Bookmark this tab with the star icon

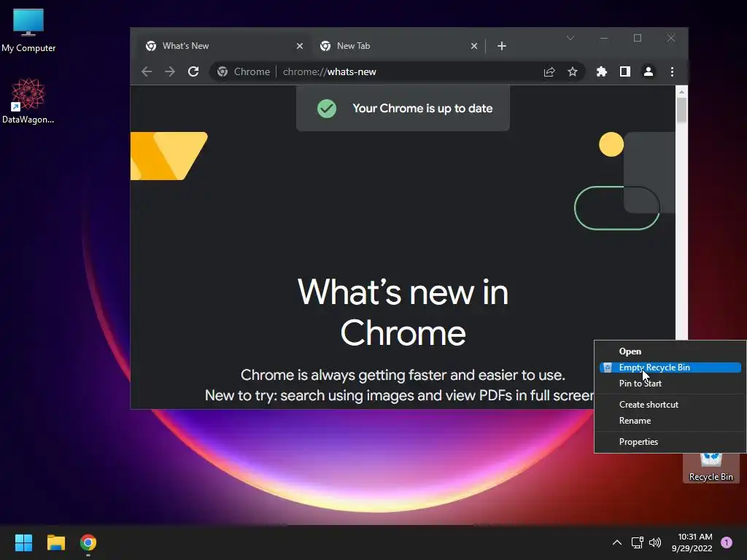point(573,71)
